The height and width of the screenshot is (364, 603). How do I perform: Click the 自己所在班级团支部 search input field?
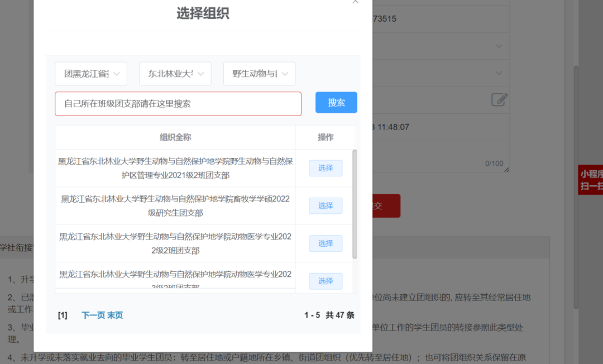point(178,103)
